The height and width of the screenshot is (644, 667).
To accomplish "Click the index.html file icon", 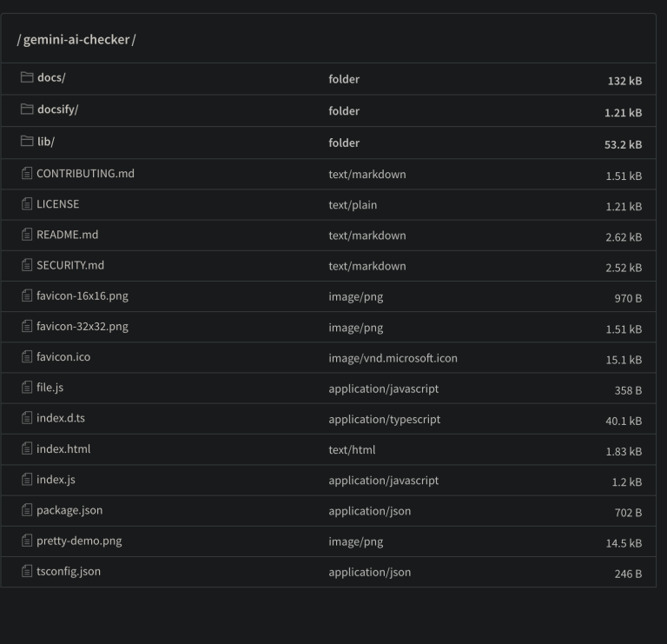I will click(27, 449).
